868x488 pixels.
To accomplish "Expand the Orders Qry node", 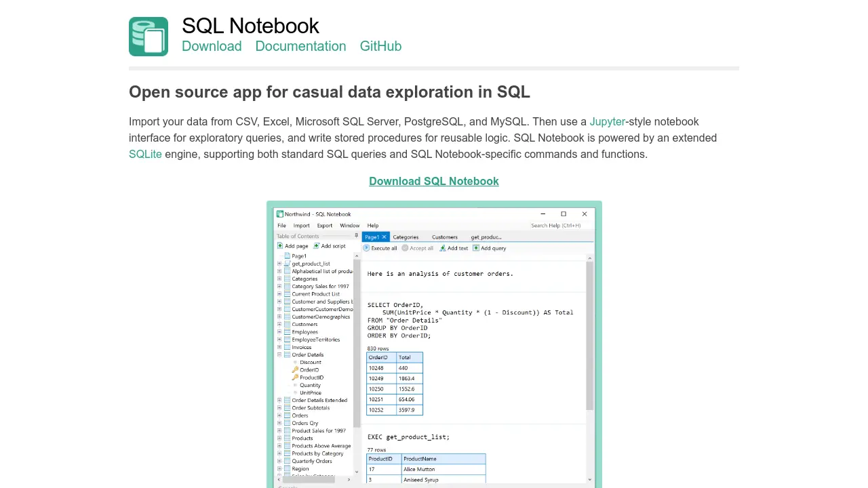I will tap(279, 423).
